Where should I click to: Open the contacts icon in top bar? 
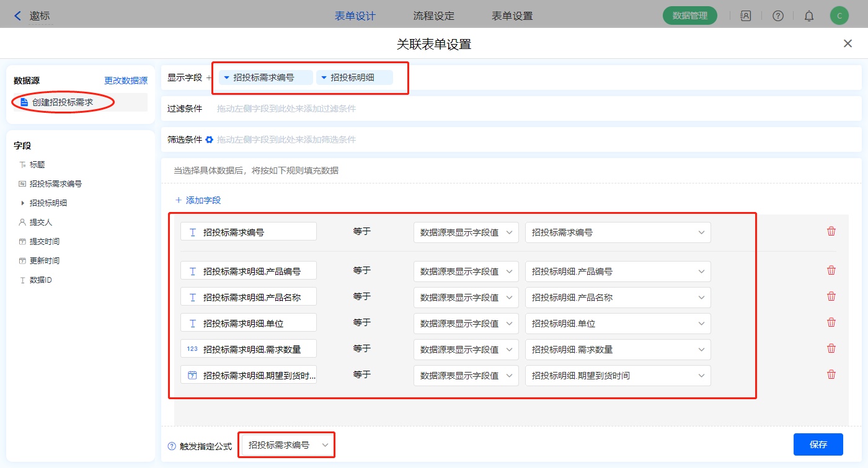tap(746, 16)
